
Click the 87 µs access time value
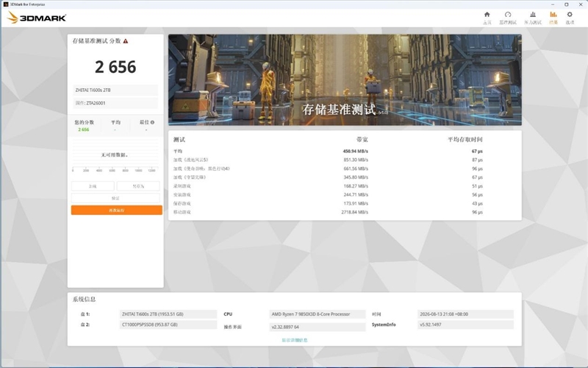click(x=477, y=160)
